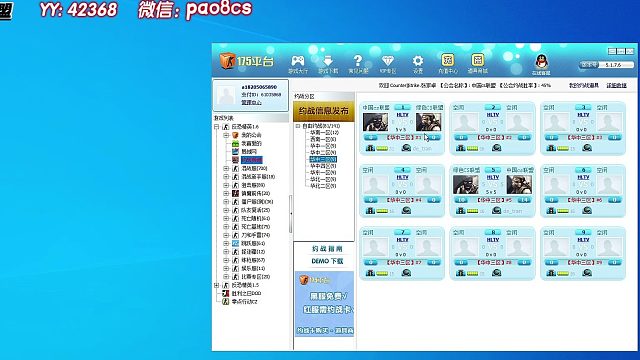The image size is (640, 360).
Task: Open the settings gear icon
Action: click(x=418, y=61)
